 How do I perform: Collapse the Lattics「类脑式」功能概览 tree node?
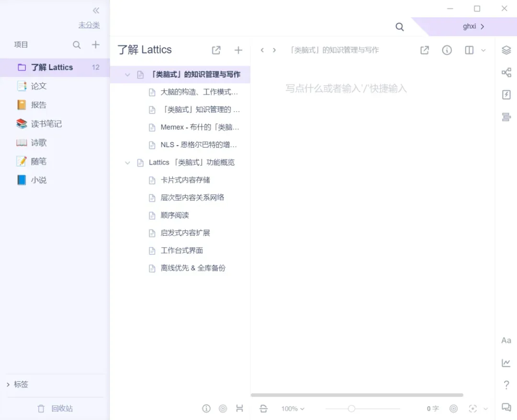click(x=127, y=163)
